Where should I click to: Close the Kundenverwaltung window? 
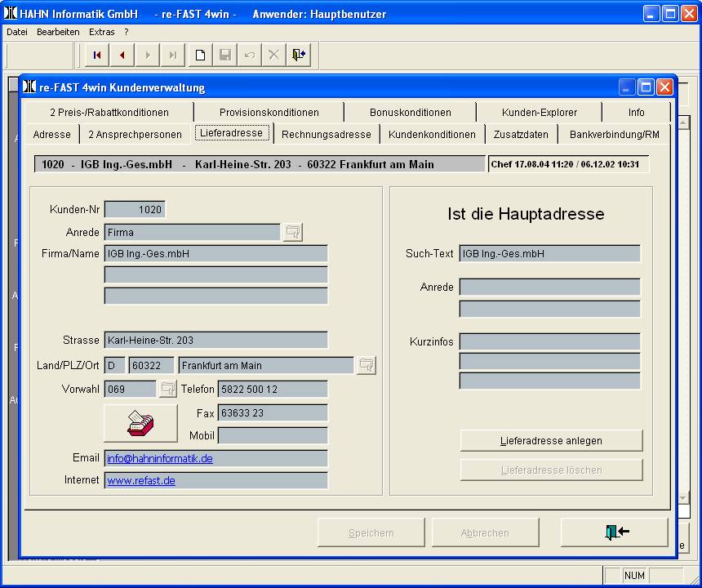coord(664,87)
